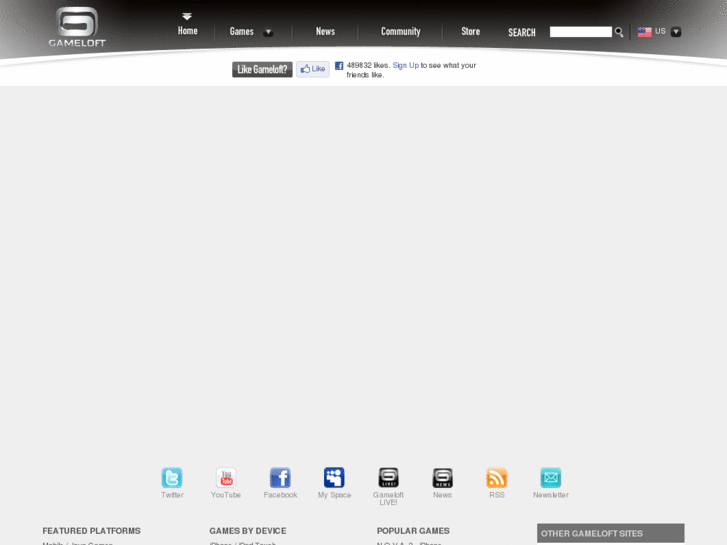727x545 pixels.
Task: Follow the Sign Up link
Action: tap(406, 65)
